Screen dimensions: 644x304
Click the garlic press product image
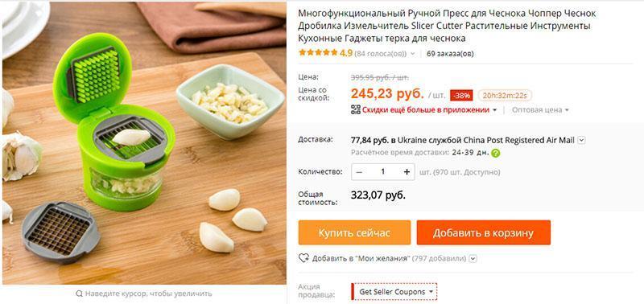[144, 143]
